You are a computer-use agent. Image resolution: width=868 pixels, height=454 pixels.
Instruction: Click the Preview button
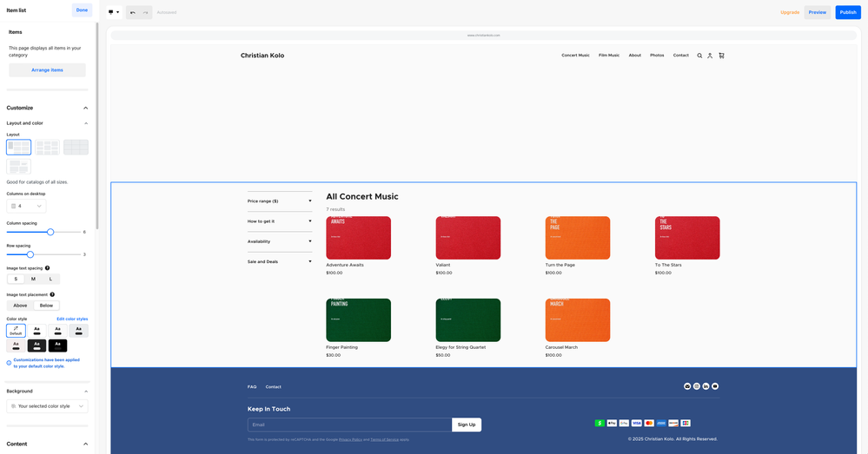pos(817,12)
